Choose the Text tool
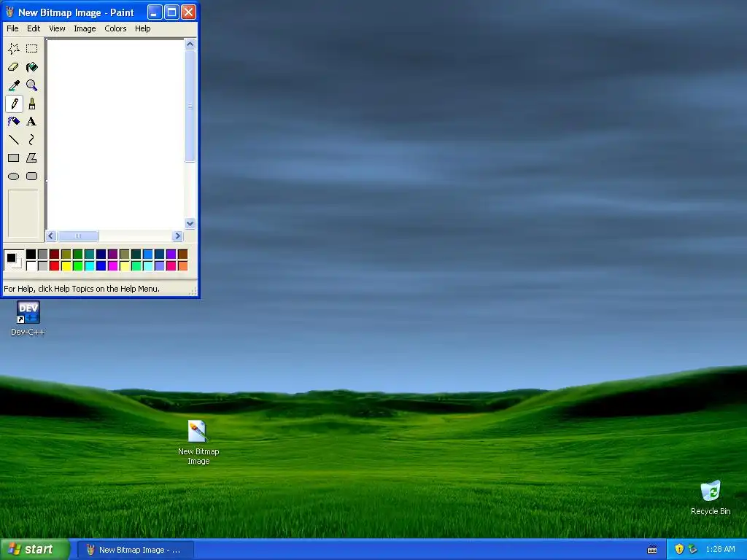This screenshot has height=560, width=747. click(x=32, y=122)
